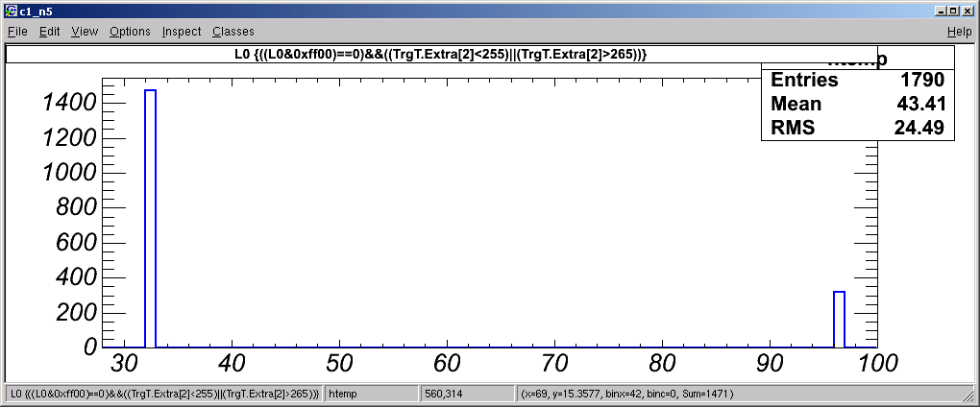This screenshot has height=407, width=980.
Task: Click the y-axis label 1400
Action: tap(69, 103)
